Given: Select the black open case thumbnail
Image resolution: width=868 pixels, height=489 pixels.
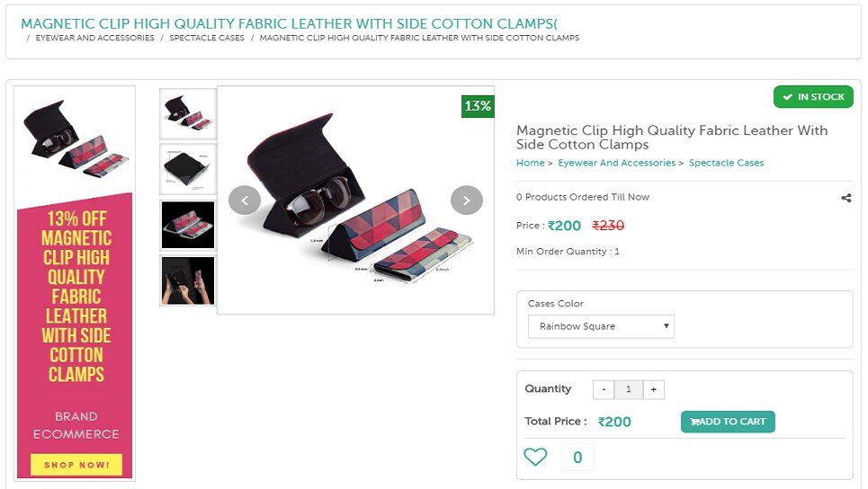Looking at the screenshot, I should point(188,168).
